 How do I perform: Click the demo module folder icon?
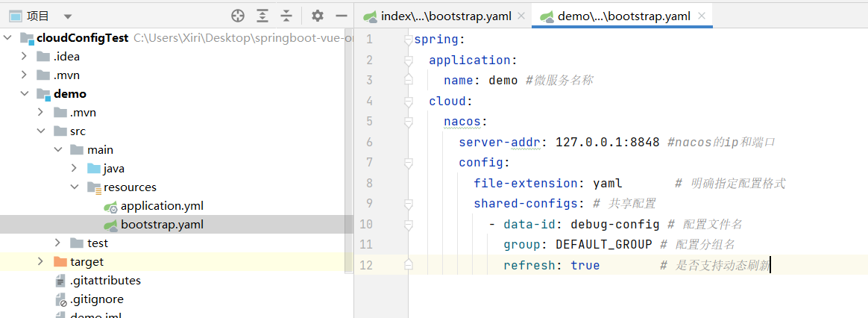43,93
